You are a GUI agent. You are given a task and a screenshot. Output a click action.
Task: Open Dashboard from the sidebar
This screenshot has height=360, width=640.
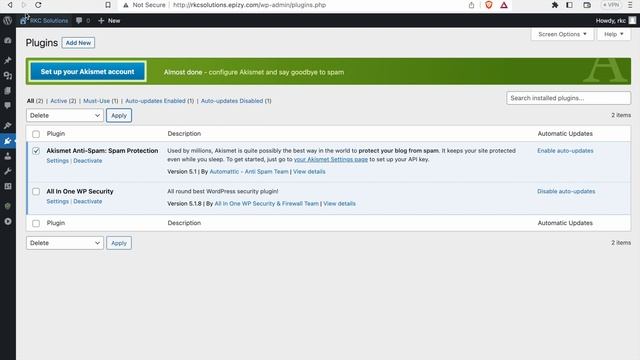point(8,40)
